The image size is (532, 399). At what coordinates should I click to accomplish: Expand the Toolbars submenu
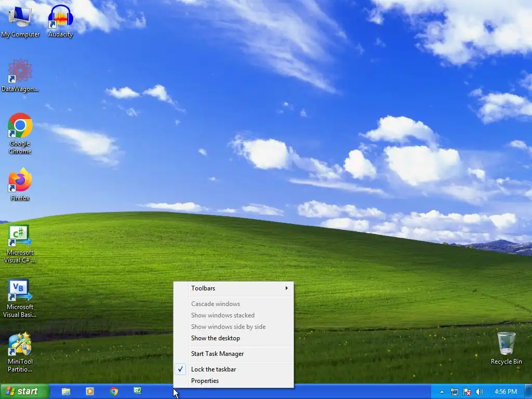[x=233, y=288]
